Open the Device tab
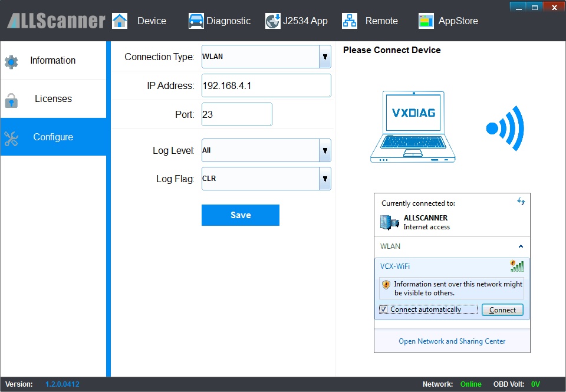This screenshot has width=566, height=392. pyautogui.click(x=152, y=21)
